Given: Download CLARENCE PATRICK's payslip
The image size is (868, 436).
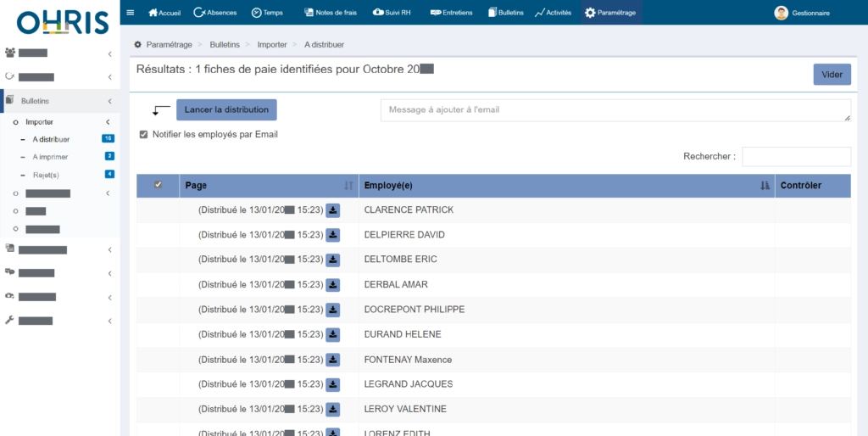Looking at the screenshot, I should (x=333, y=210).
